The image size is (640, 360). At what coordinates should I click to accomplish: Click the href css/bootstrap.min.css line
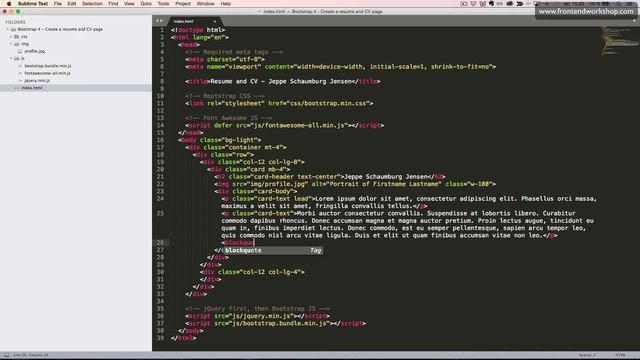[x=279, y=103]
